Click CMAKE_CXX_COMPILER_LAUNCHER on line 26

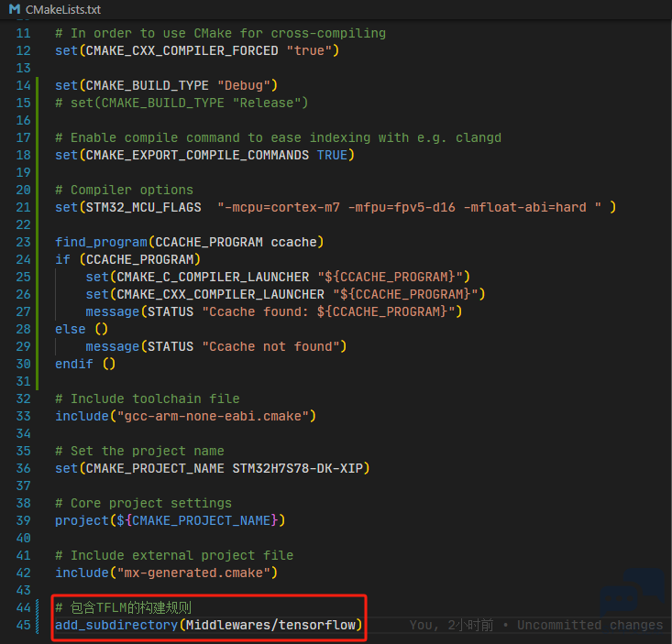[221, 295]
